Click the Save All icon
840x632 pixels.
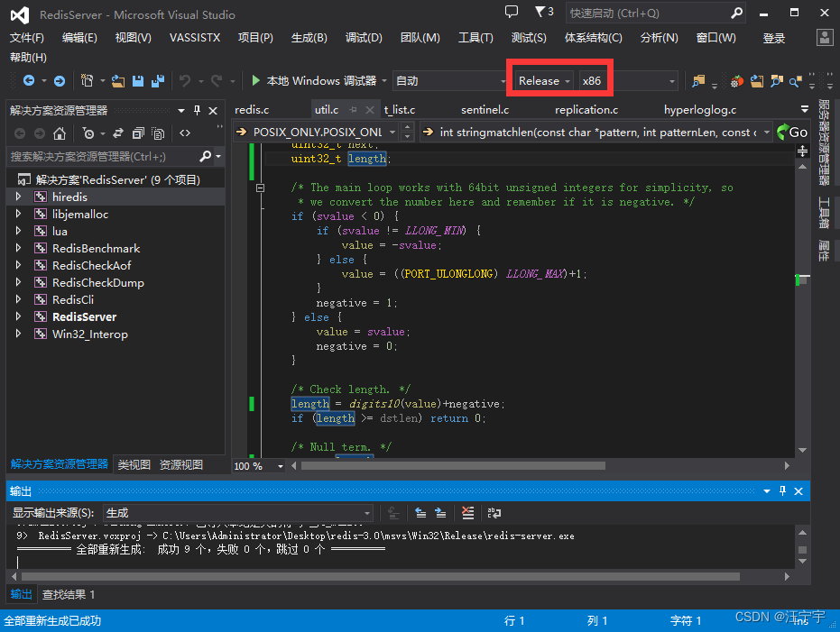[158, 81]
